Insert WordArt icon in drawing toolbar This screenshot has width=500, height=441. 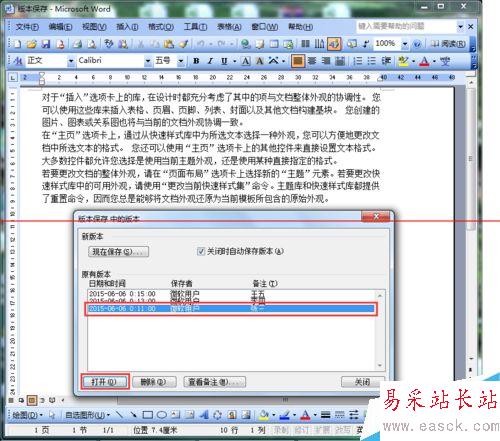pos(204,415)
